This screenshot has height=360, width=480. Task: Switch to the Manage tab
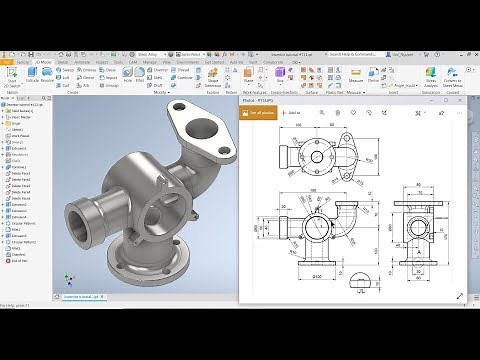(x=149, y=62)
